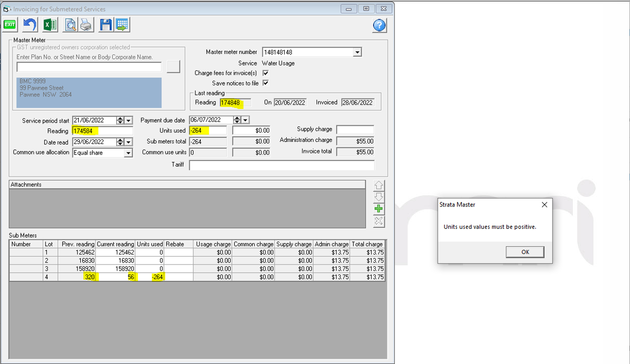630x364 pixels.
Task: Click the Current reading column header
Action: click(116, 244)
